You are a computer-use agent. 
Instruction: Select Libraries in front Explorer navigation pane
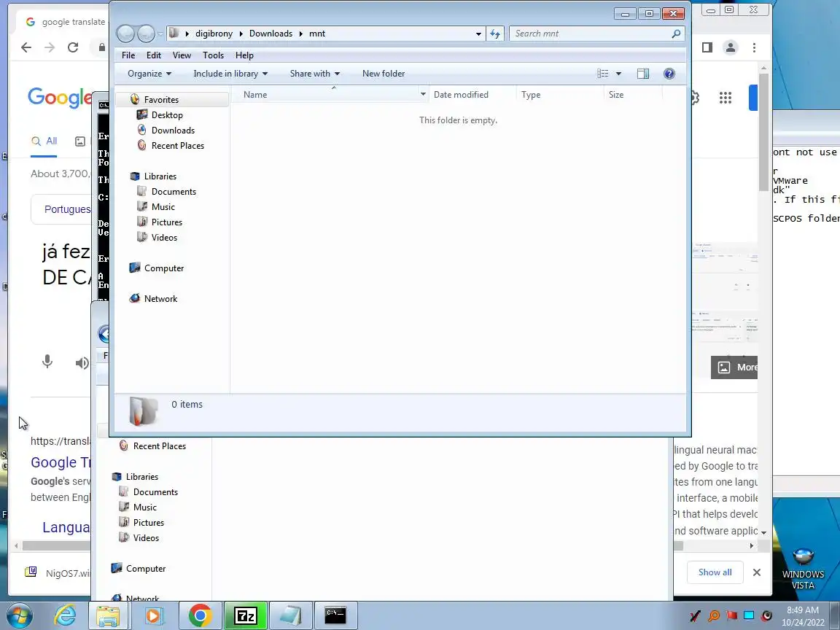click(160, 176)
